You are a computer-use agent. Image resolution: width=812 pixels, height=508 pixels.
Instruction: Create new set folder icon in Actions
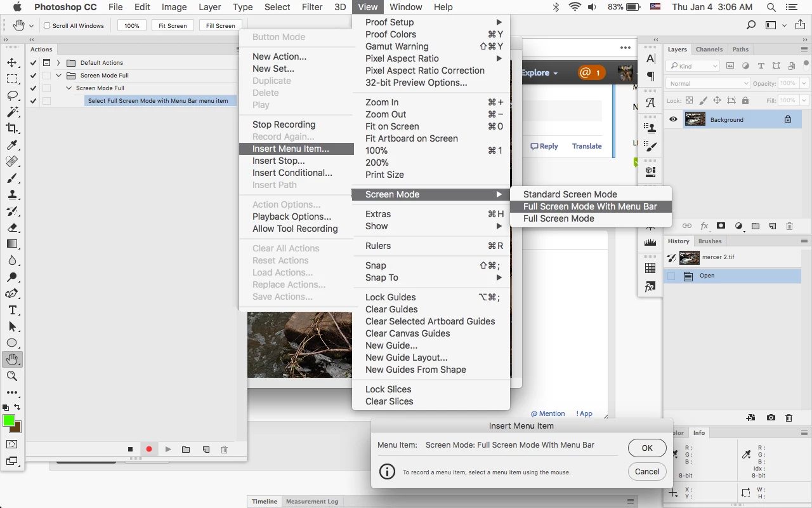pyautogui.click(x=186, y=449)
